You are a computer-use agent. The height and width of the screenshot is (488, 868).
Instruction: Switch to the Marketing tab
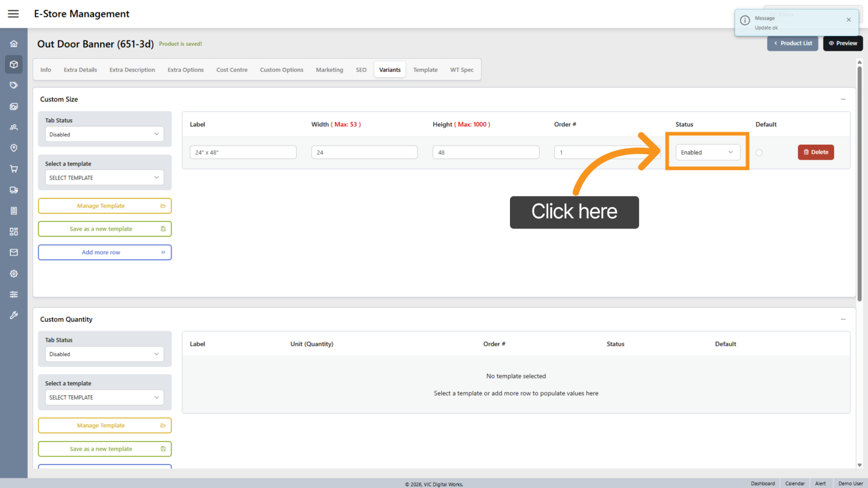pyautogui.click(x=329, y=70)
